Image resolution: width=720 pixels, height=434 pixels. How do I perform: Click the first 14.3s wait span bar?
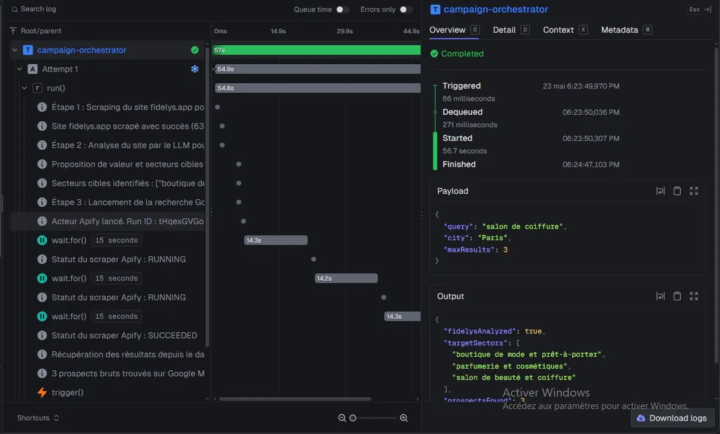[x=276, y=240]
